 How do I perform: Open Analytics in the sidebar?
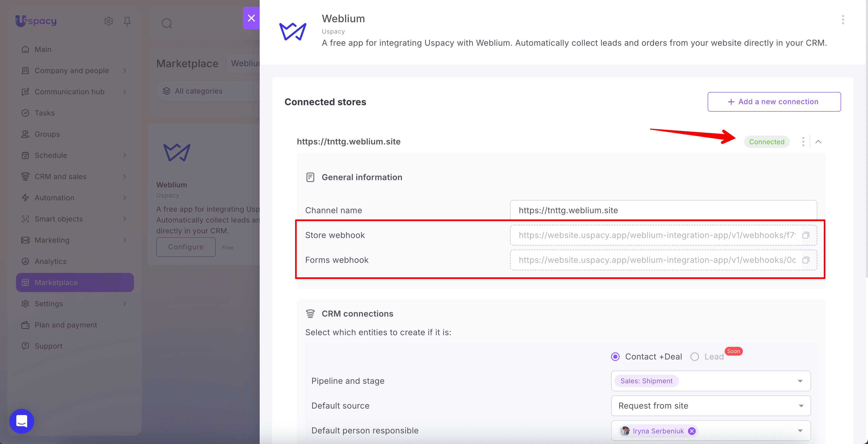coord(75,262)
